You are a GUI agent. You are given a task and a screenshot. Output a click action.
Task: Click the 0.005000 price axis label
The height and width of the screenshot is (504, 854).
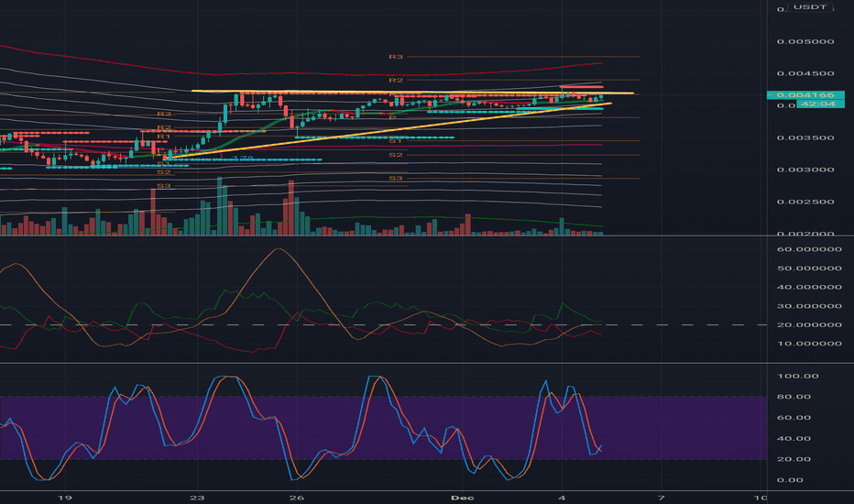(805, 41)
